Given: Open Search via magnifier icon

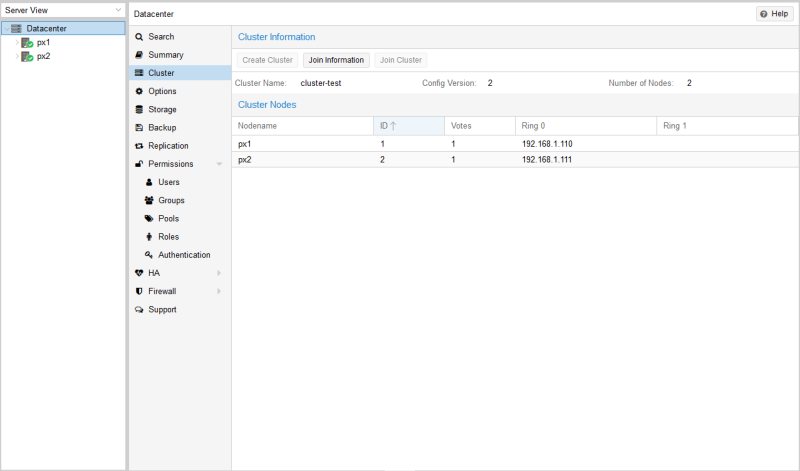Looking at the screenshot, I should pyautogui.click(x=140, y=37).
